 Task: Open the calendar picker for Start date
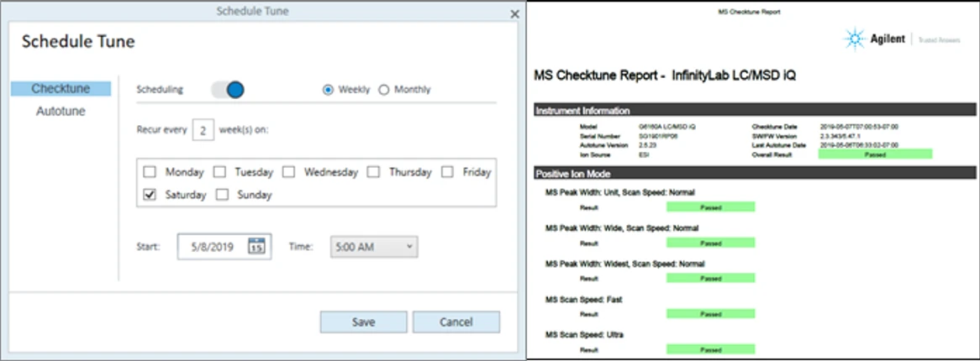pyautogui.click(x=256, y=246)
